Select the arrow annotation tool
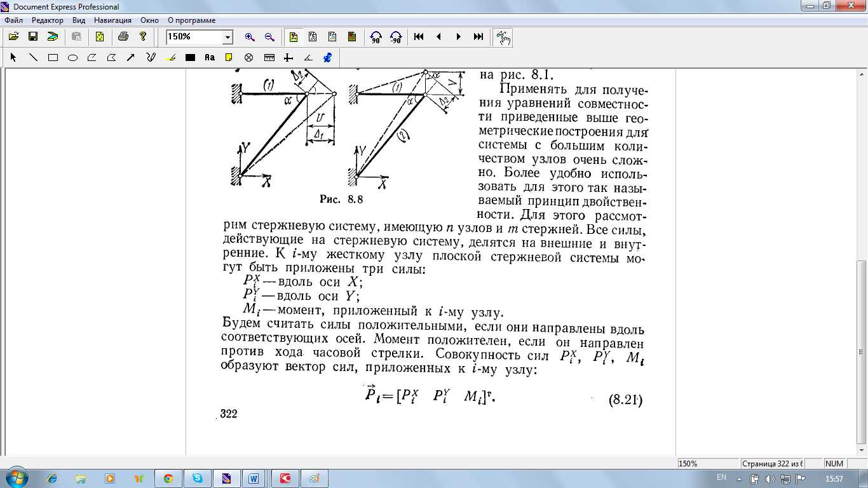The image size is (868, 488). click(131, 57)
